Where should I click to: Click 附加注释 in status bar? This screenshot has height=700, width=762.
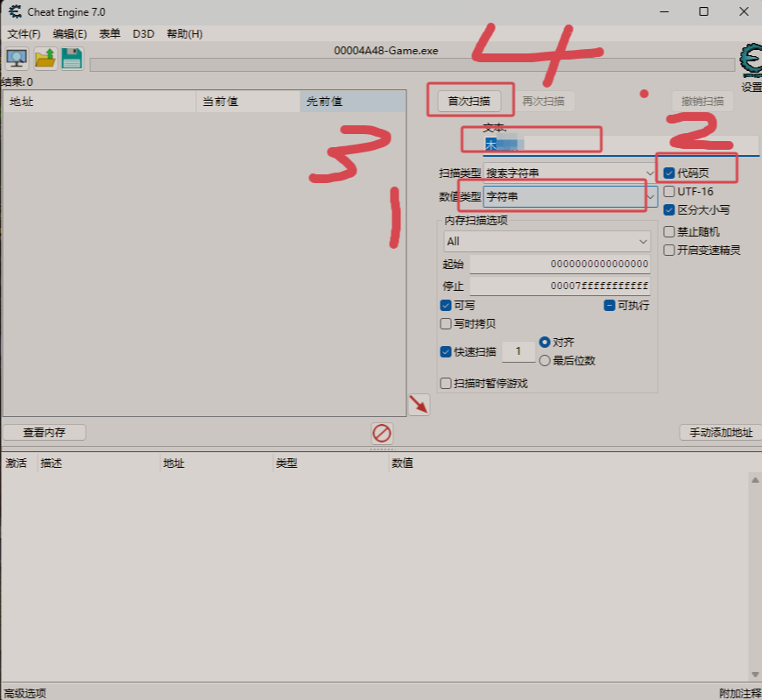pos(740,693)
